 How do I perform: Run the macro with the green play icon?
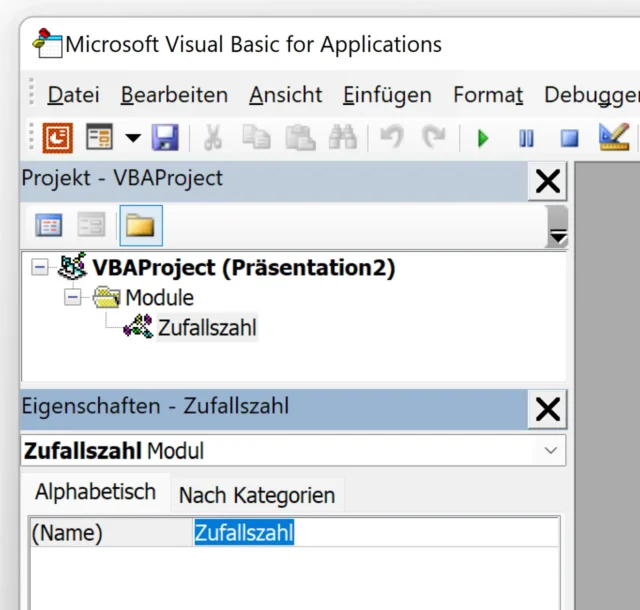click(483, 138)
